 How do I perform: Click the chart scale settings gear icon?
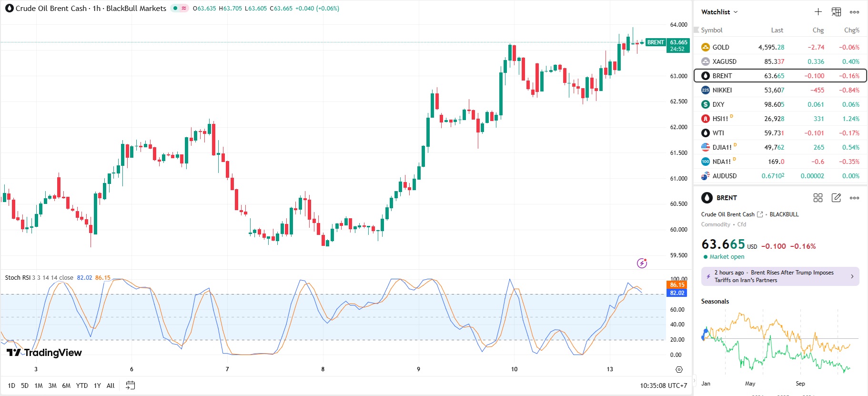pyautogui.click(x=679, y=369)
